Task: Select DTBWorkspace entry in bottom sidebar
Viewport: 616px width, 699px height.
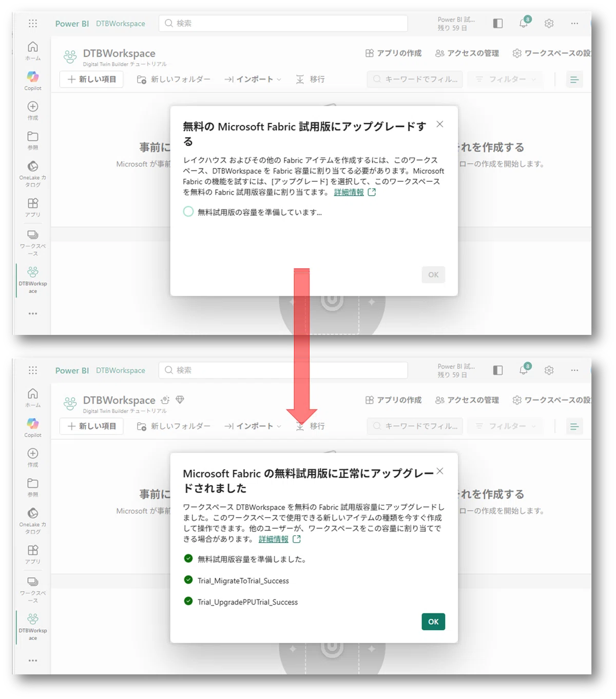Action: click(x=33, y=626)
